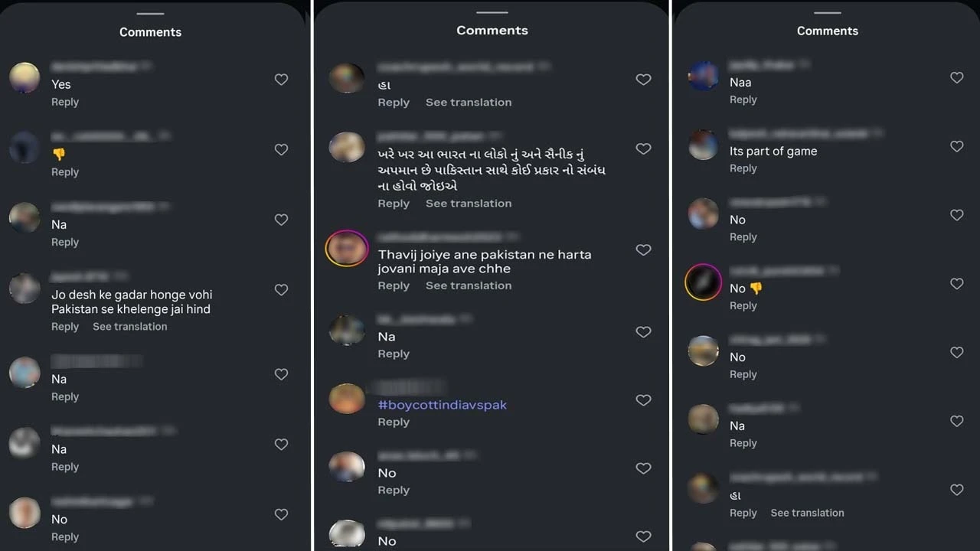
Task: Reply to the #boycottindiavspak comment
Action: click(x=394, y=422)
